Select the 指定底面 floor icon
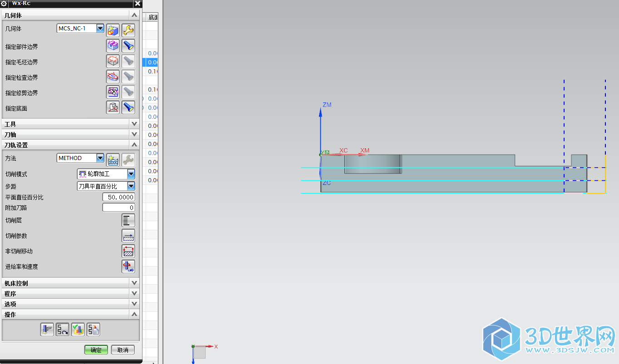The image size is (619, 364). (113, 107)
